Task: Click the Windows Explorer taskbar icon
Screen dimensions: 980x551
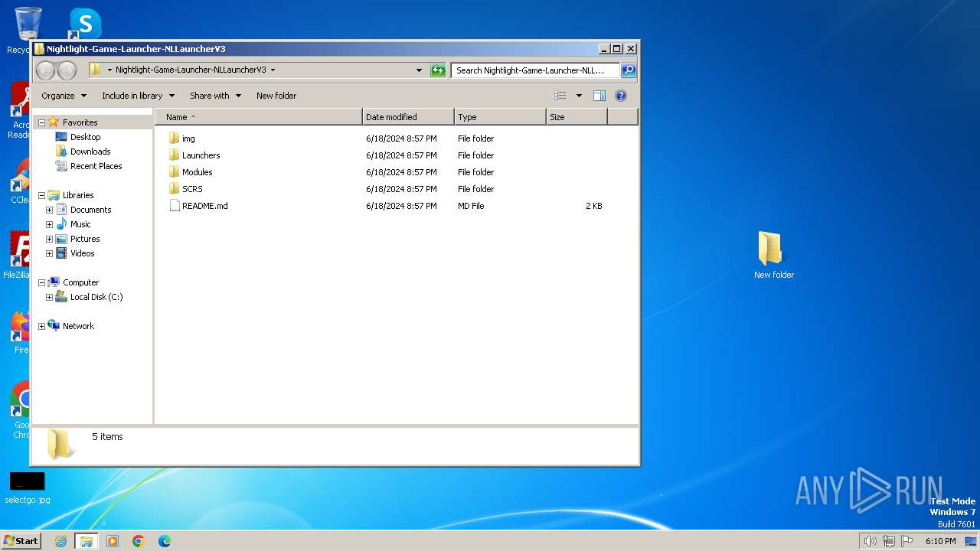Action: point(87,541)
